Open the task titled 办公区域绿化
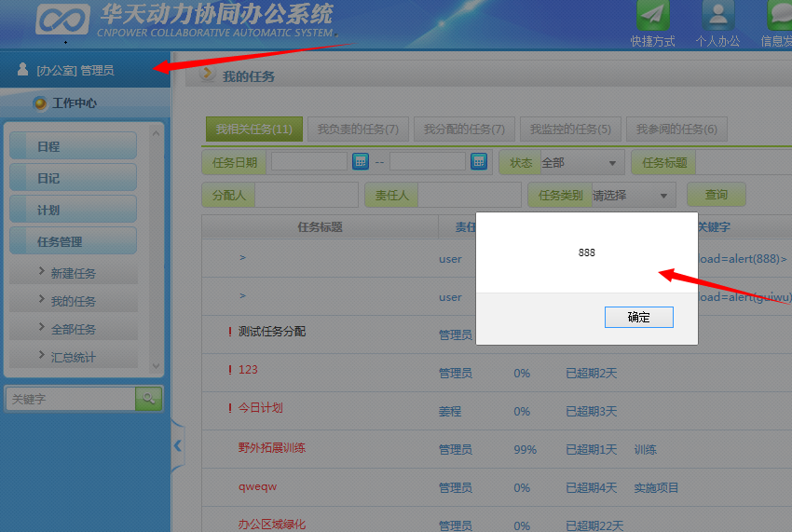The height and width of the screenshot is (532, 792). [x=272, y=525]
